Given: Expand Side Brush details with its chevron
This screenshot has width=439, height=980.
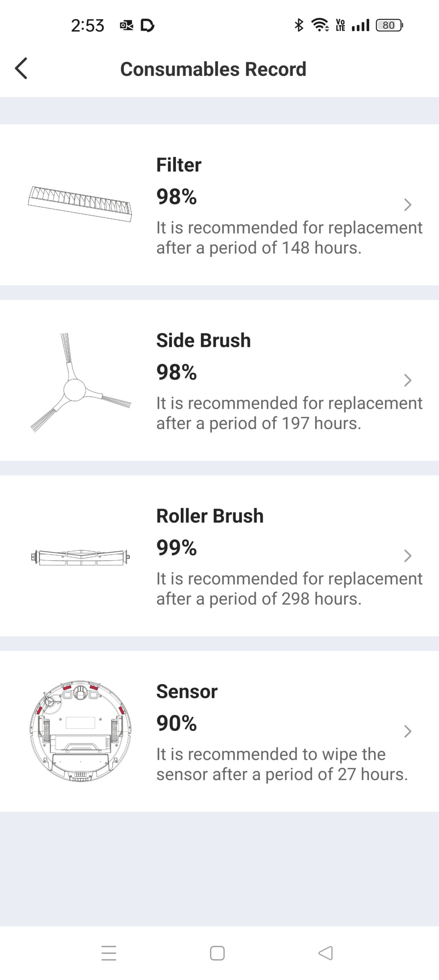Looking at the screenshot, I should coord(408,380).
